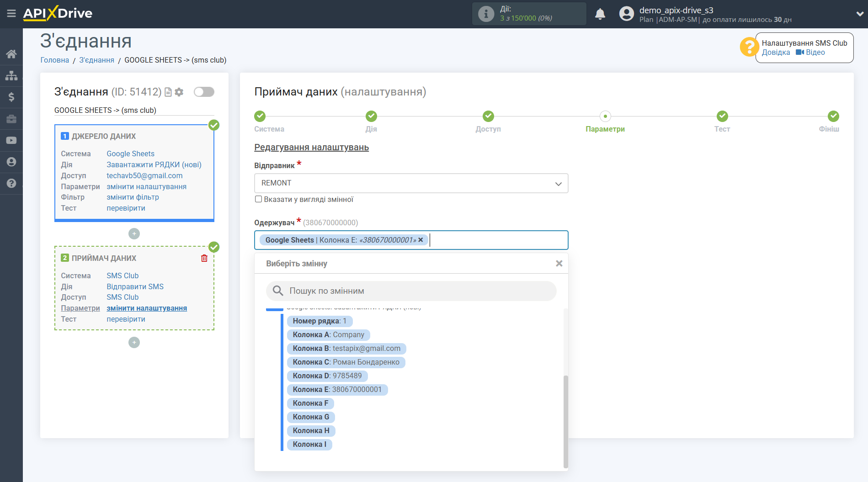Select variable Колонка F
The width and height of the screenshot is (868, 482).
click(310, 403)
